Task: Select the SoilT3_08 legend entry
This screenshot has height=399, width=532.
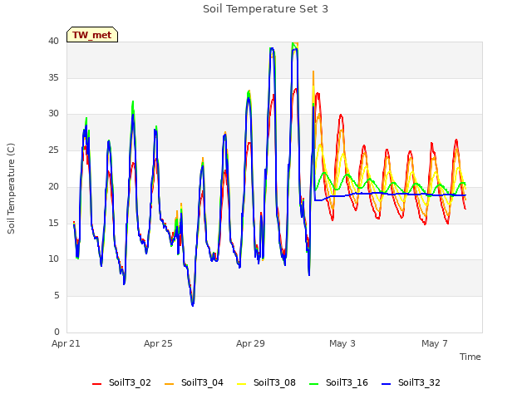Action: coord(266,383)
